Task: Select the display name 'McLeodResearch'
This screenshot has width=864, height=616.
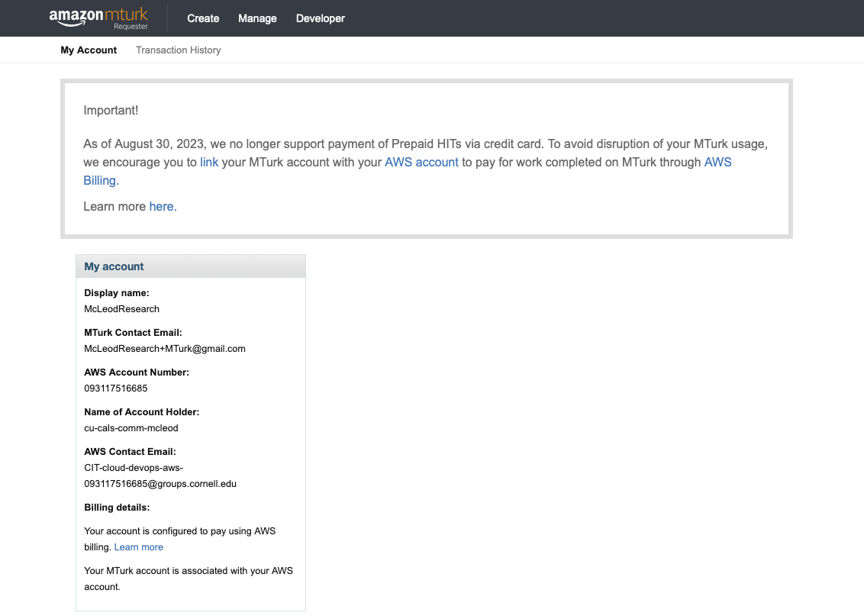Action: (122, 309)
